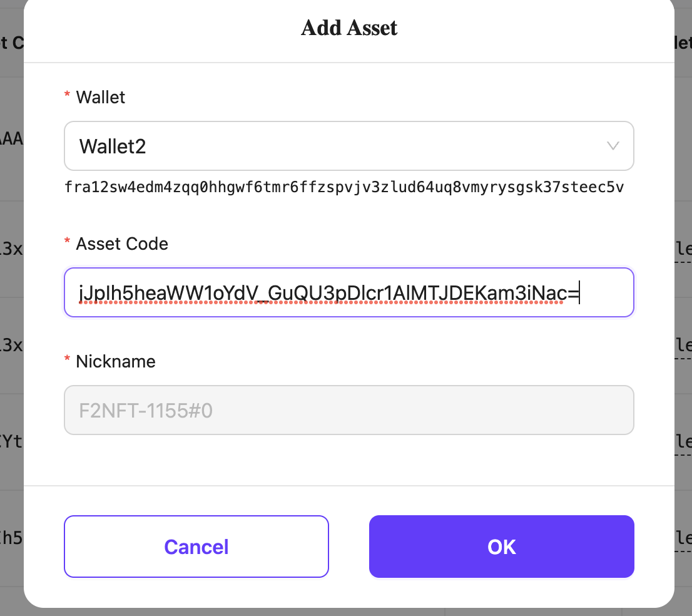Click the cut-off 'h5' cell text left of Cancel
The width and height of the screenshot is (692, 616).
(x=11, y=537)
